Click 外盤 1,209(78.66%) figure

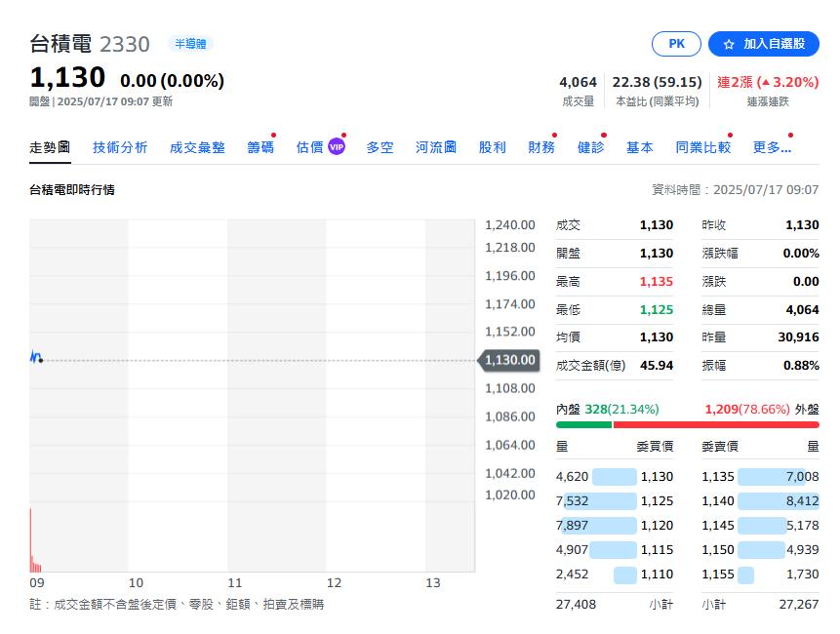pyautogui.click(x=747, y=410)
